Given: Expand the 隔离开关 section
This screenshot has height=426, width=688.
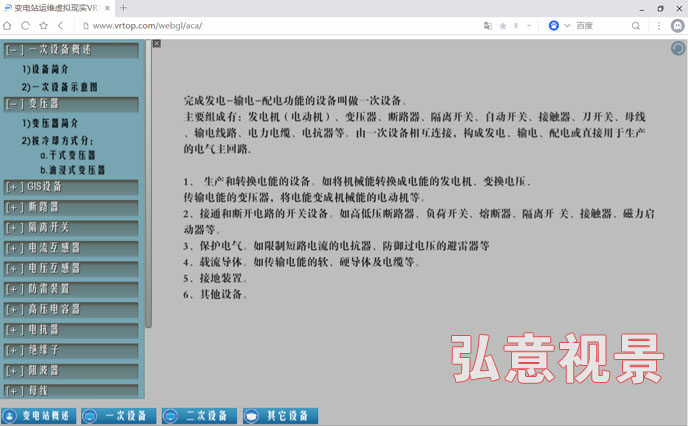Looking at the screenshot, I should click(x=71, y=228).
